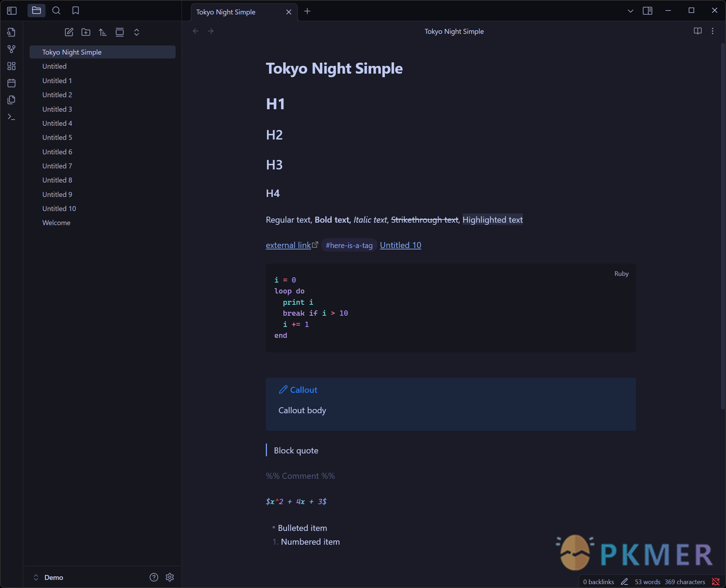Screen dimensions: 726x588
Task: Open the Untitled 3 note
Action: 103,109
